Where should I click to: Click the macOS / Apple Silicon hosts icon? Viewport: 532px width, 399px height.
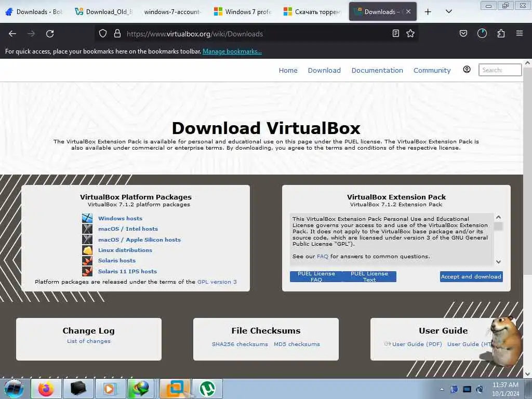[x=87, y=240]
